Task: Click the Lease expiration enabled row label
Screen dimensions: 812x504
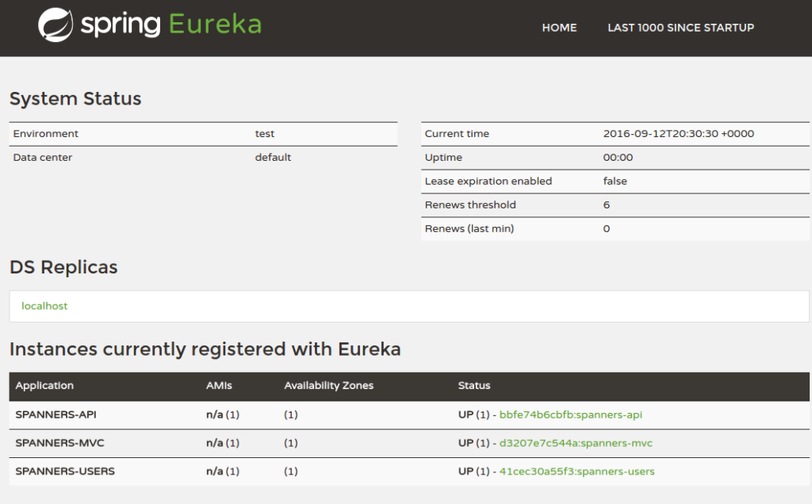Action: (x=488, y=181)
